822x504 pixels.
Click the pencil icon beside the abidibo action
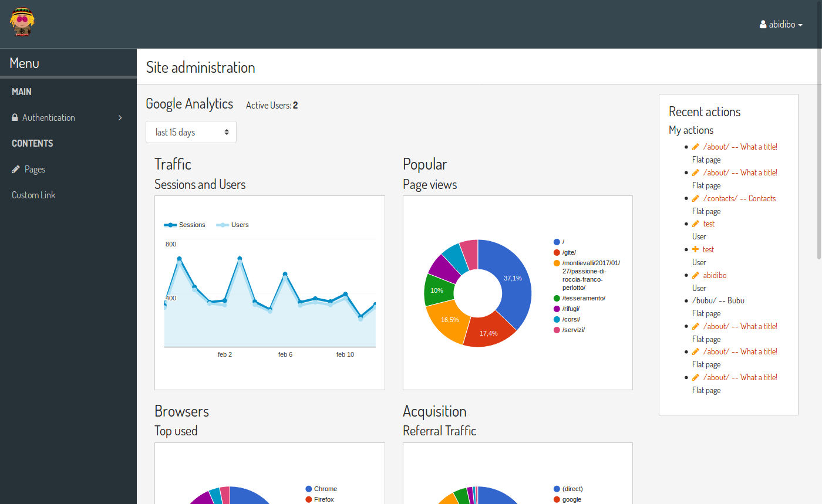tap(696, 275)
